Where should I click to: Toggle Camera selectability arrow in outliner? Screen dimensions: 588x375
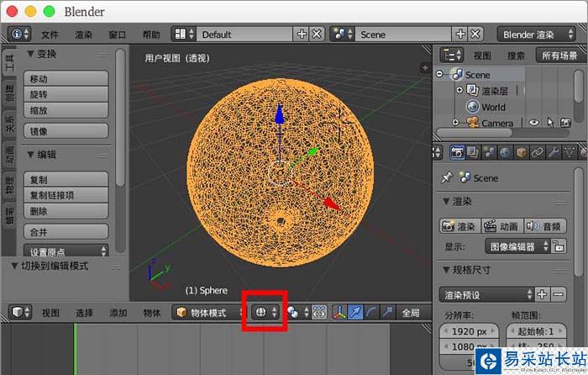click(550, 123)
